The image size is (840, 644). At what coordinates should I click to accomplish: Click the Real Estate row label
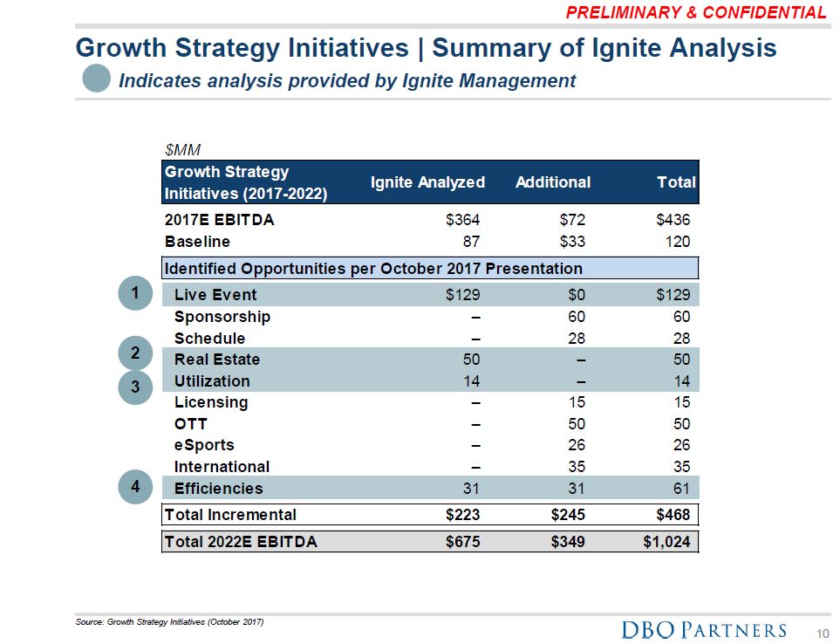pyautogui.click(x=217, y=360)
